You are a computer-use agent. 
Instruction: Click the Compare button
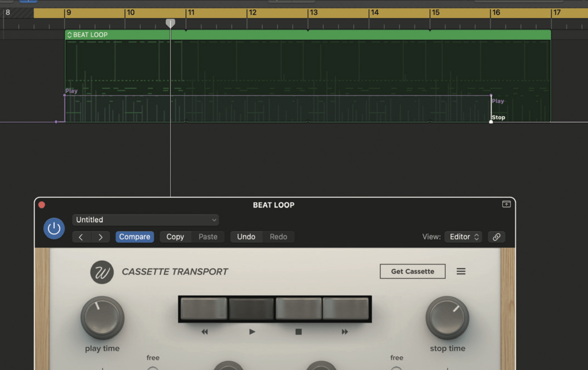point(134,237)
